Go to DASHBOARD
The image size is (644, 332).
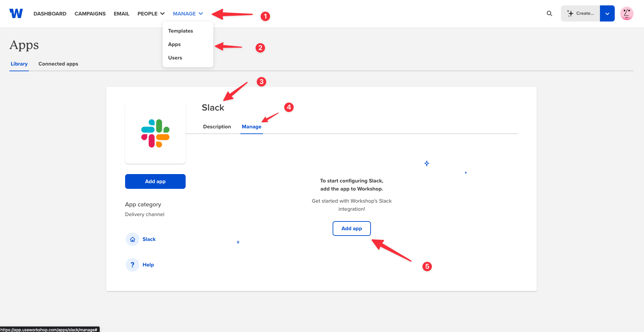pos(50,13)
